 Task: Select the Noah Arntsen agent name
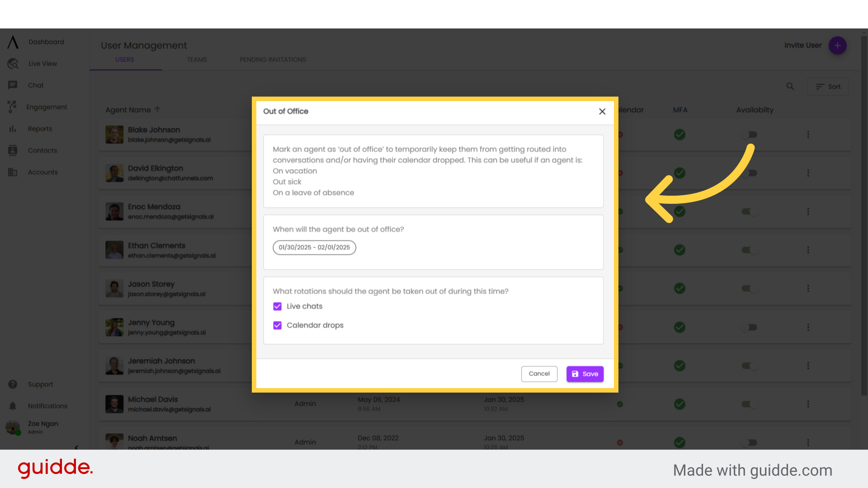(x=152, y=438)
